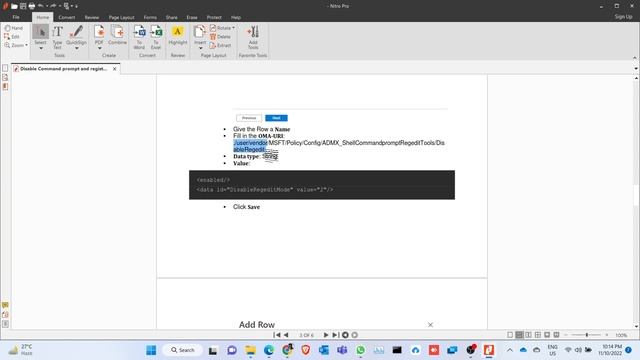Open the Help ribbon tab
Screen dimensions: 640x360
pos(236,18)
